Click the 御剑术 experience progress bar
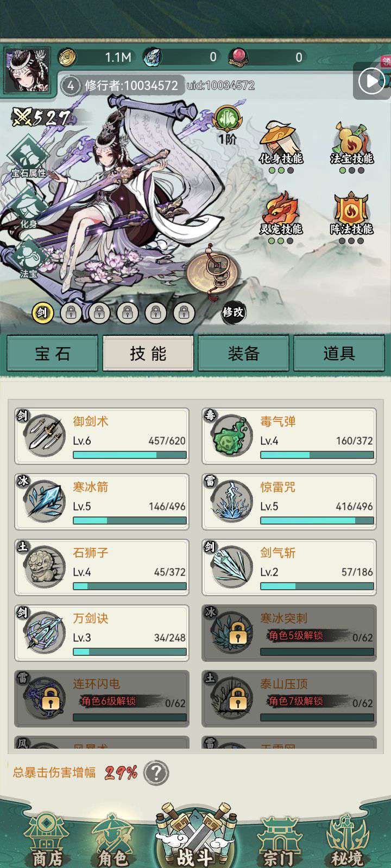391x868 pixels. pyautogui.click(x=130, y=455)
